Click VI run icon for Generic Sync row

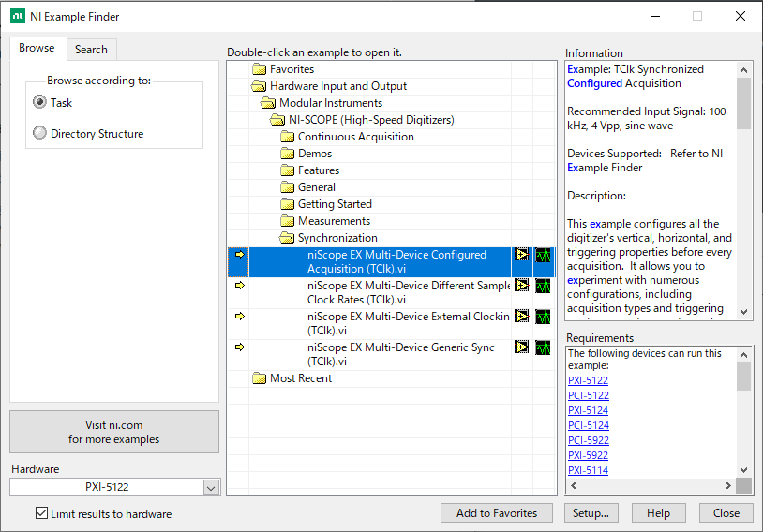click(x=522, y=347)
